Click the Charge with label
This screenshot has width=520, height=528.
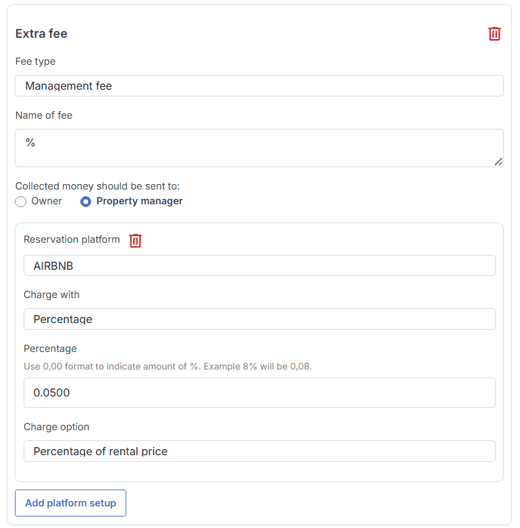52,295
